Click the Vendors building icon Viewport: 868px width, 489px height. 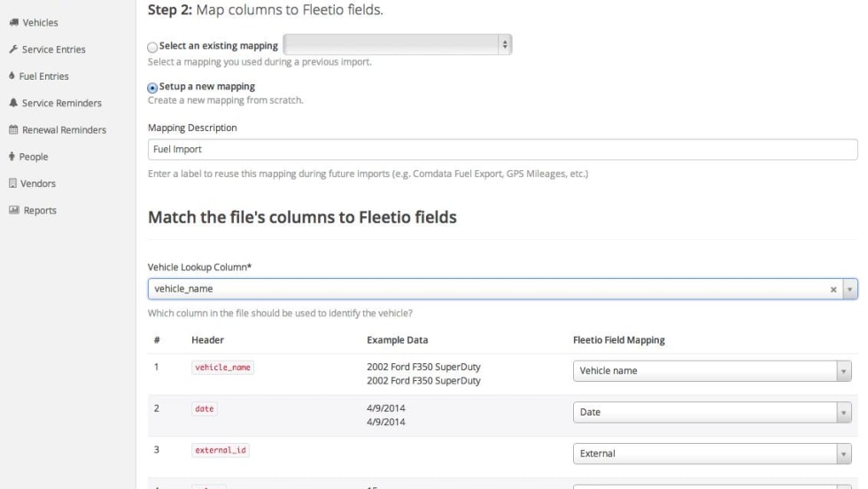13,183
